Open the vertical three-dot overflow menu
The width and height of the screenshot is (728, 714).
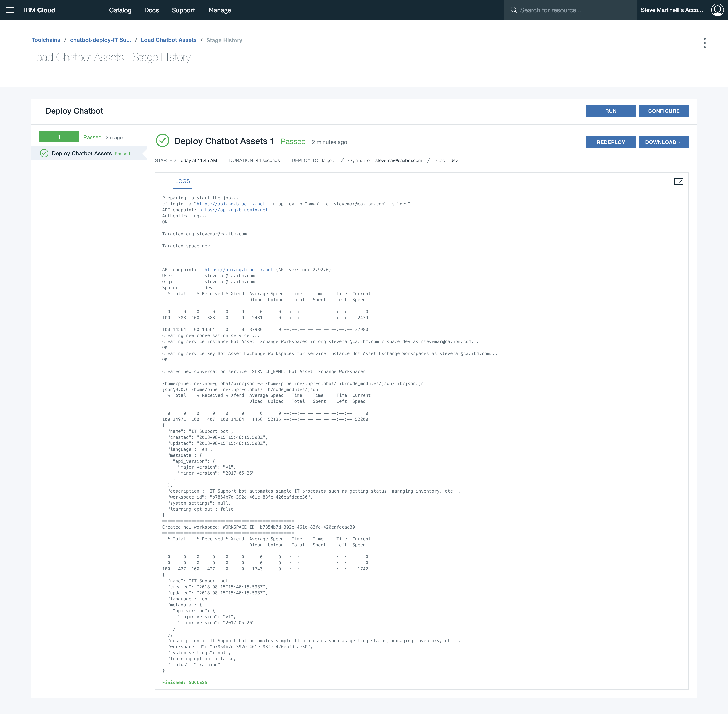704,43
